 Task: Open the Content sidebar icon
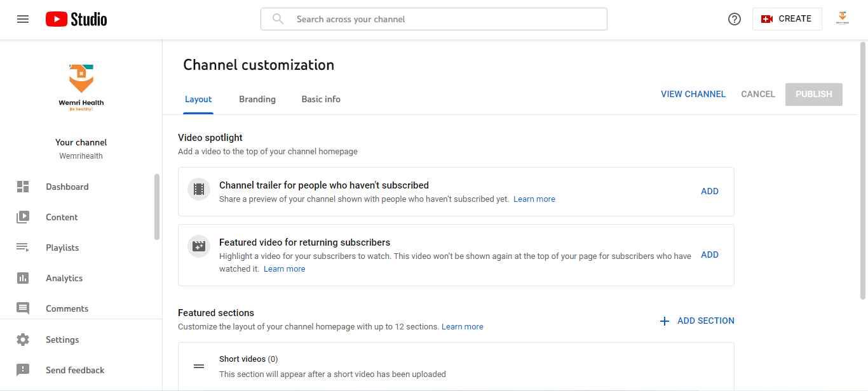(23, 217)
